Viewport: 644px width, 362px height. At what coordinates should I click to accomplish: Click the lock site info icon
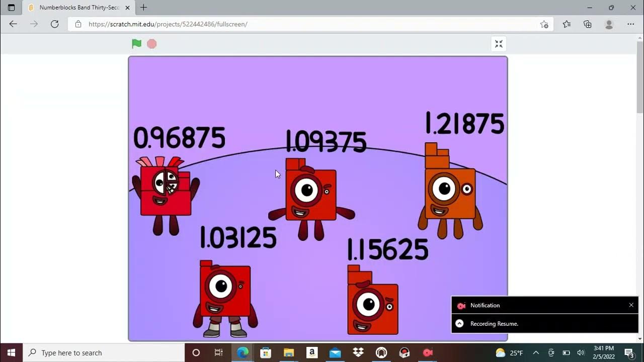(78, 24)
